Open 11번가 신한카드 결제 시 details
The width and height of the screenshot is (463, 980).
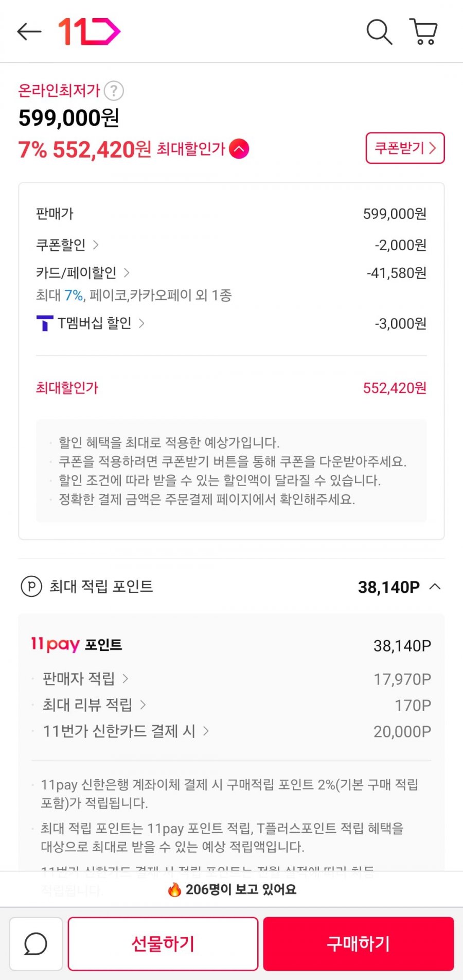(x=126, y=731)
